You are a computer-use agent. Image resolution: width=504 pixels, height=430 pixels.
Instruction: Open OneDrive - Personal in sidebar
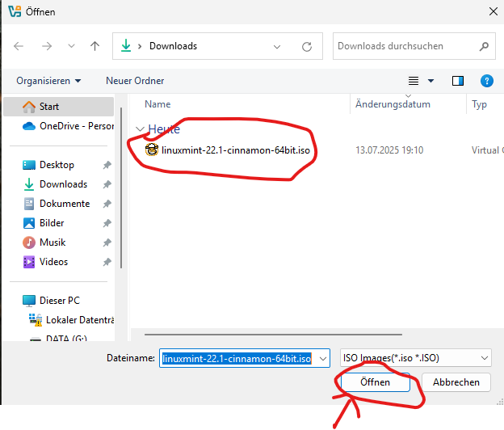pos(68,126)
